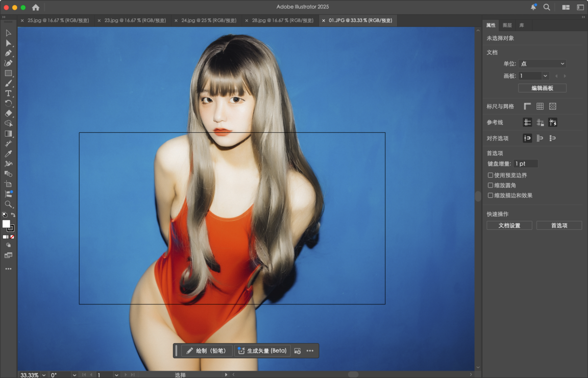Select the Pen tool in toolbar
The image size is (588, 378).
[x=8, y=53]
